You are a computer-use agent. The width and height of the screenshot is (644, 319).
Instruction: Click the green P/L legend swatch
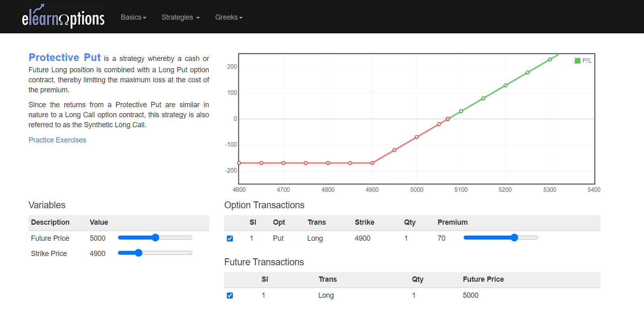[x=577, y=61]
